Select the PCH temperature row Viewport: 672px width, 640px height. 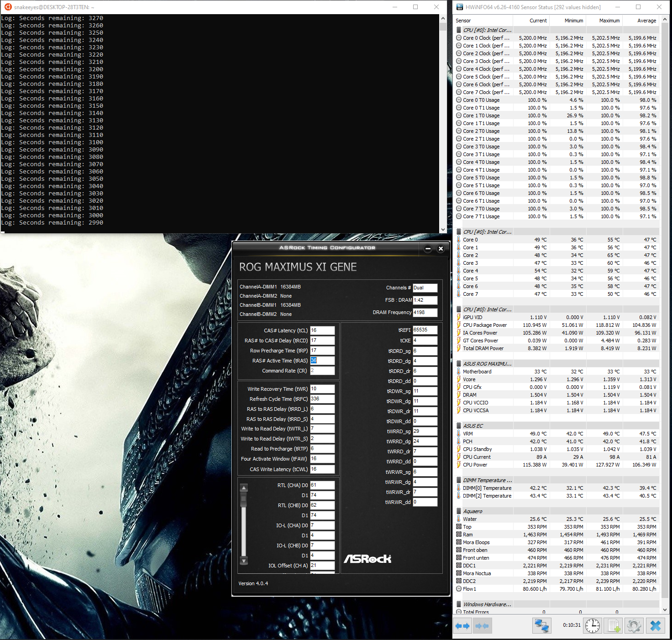point(556,441)
